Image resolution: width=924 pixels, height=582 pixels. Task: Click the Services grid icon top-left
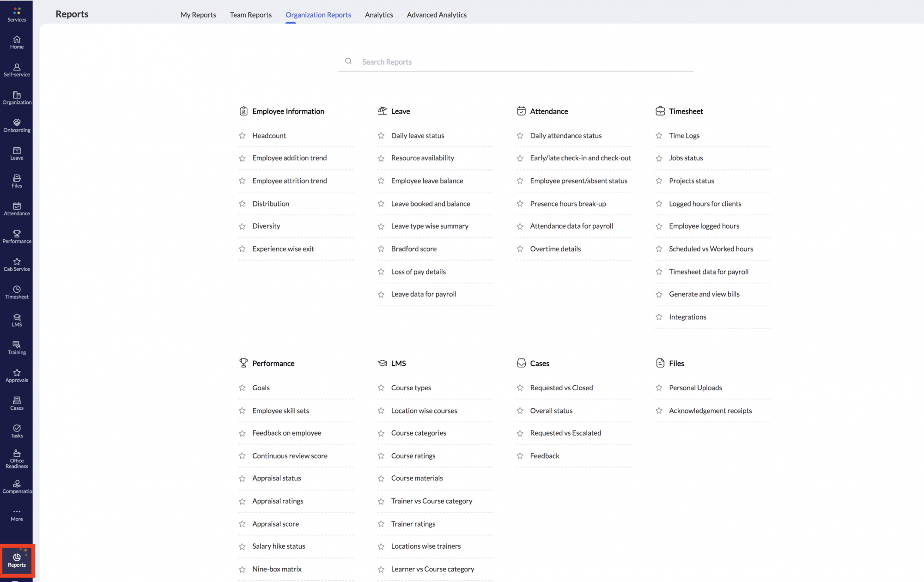[x=17, y=11]
